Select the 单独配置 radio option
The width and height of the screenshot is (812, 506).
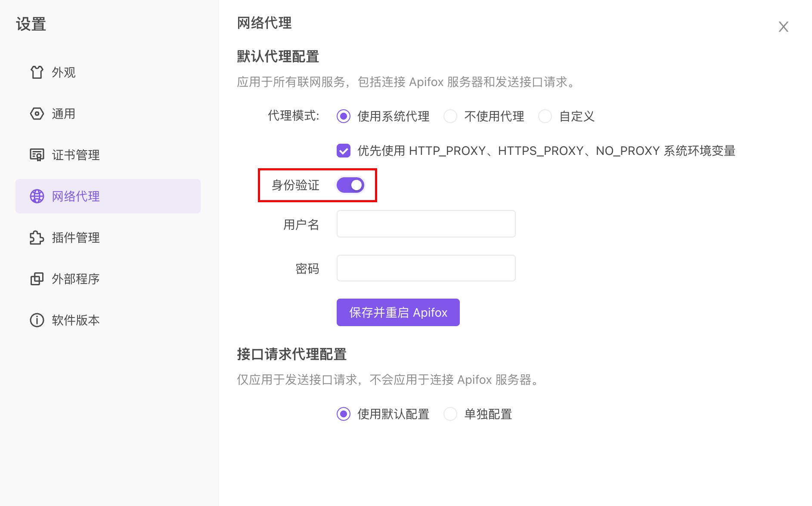pos(450,414)
